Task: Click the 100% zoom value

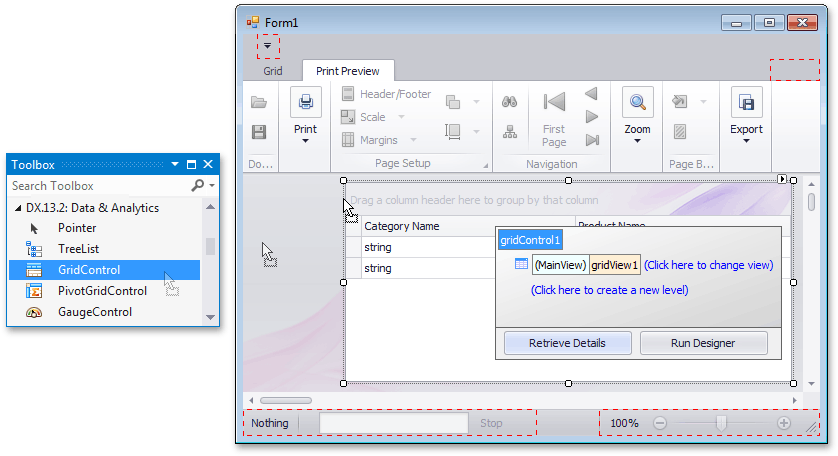Action: coord(624,423)
